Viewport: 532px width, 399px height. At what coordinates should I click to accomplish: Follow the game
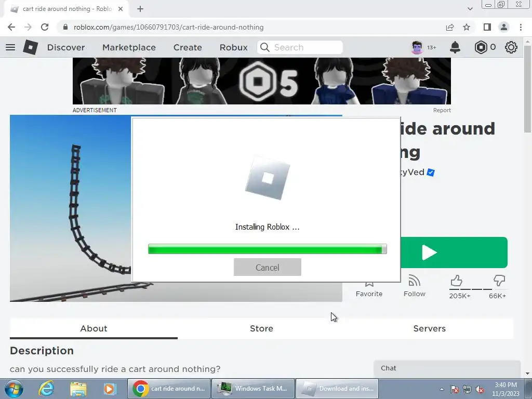tap(414, 286)
